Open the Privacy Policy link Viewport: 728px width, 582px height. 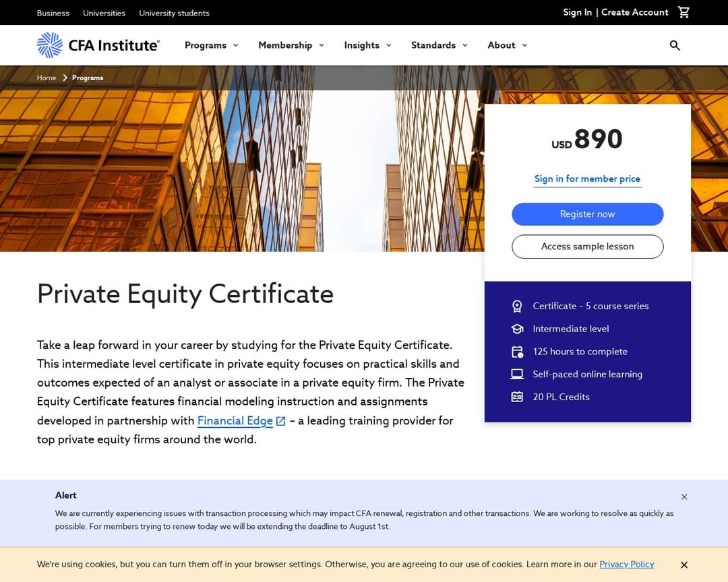click(626, 564)
